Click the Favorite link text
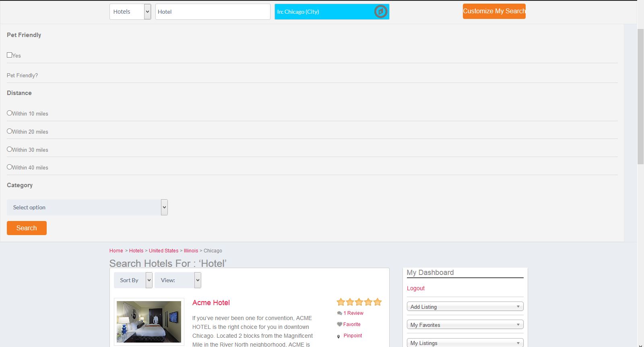644x347 pixels. 352,324
